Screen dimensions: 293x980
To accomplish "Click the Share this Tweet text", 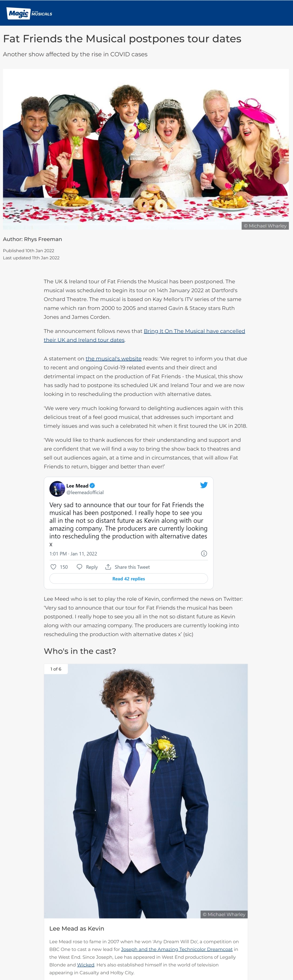I will pyautogui.click(x=132, y=567).
